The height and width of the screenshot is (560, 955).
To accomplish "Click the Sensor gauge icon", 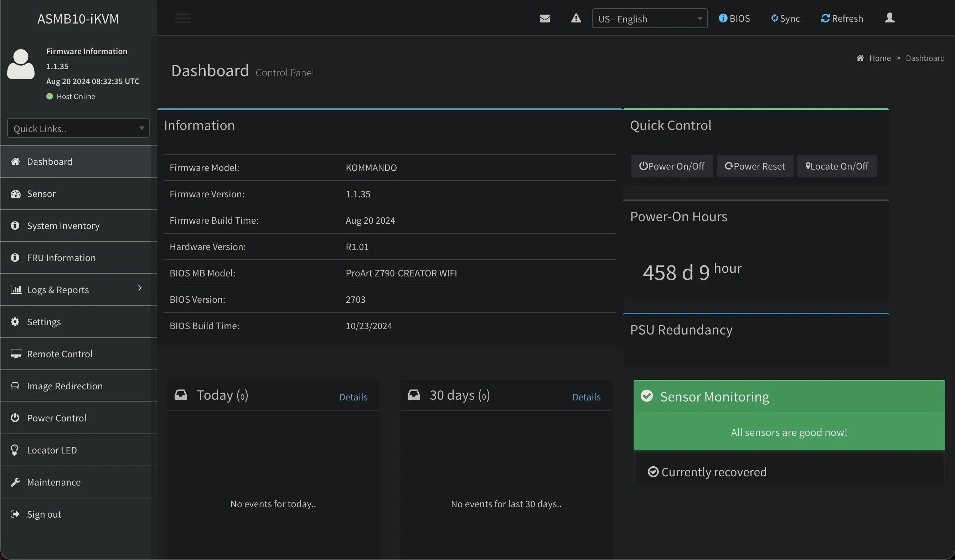I will [x=15, y=193].
